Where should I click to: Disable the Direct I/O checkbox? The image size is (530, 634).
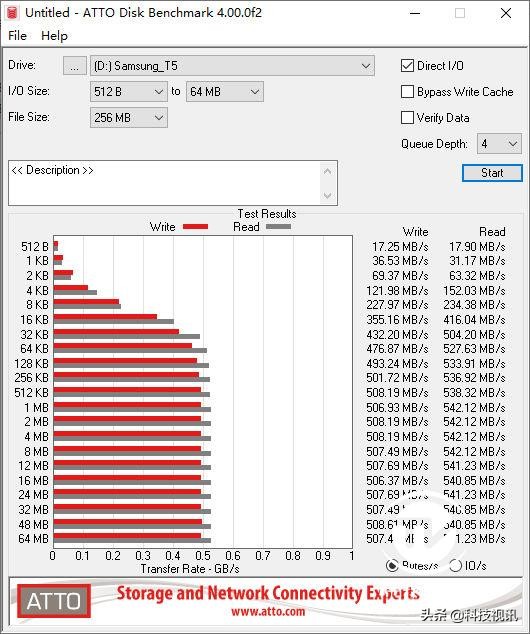[x=407, y=66]
